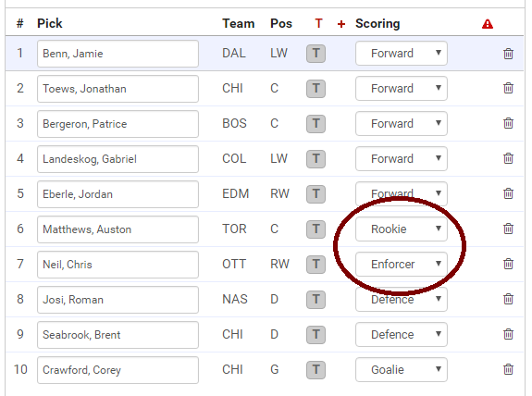This screenshot has height=396, width=532.
Task: Toggle the T button for Bergeron, Patrice
Action: [315, 123]
